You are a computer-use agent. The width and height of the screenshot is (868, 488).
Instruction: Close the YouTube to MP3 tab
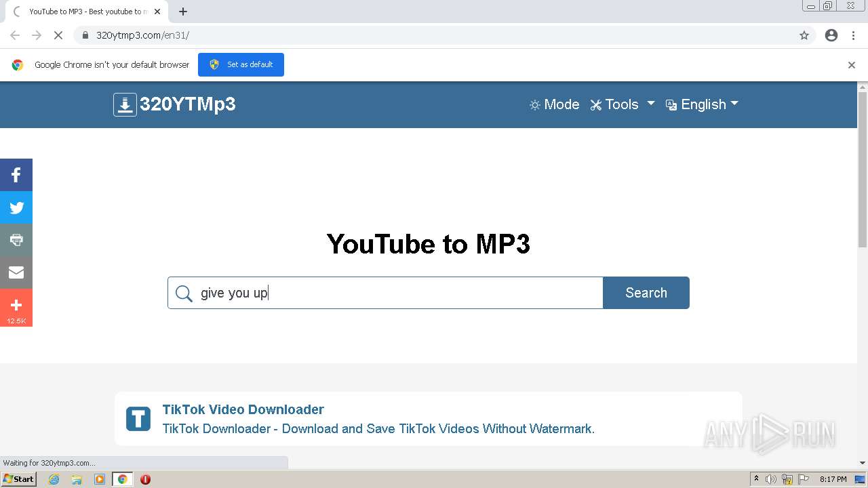(x=157, y=12)
